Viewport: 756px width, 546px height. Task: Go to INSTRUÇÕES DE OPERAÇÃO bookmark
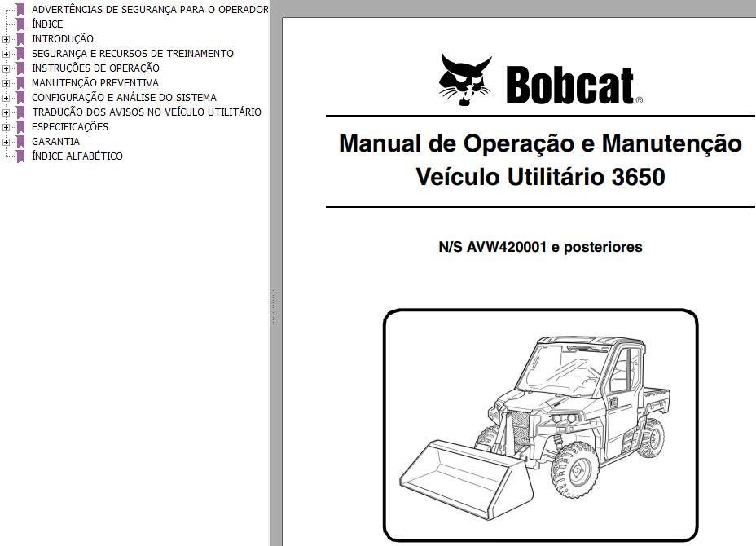click(95, 68)
